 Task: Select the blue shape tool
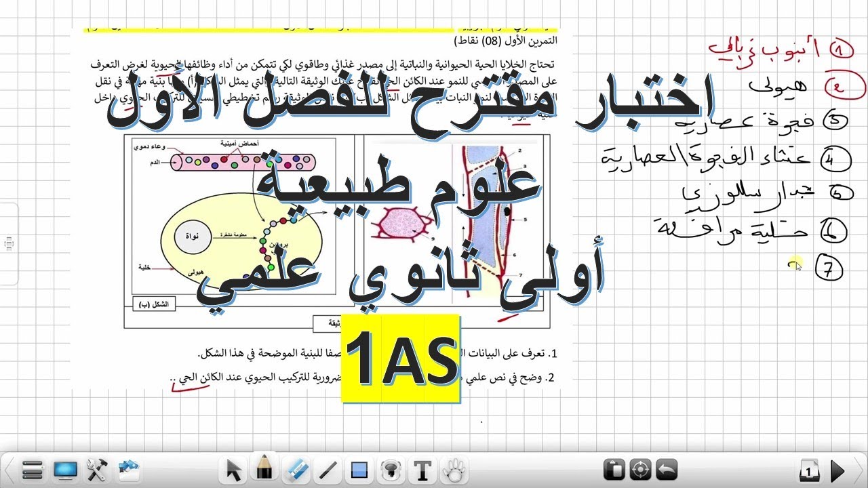pyautogui.click(x=359, y=470)
